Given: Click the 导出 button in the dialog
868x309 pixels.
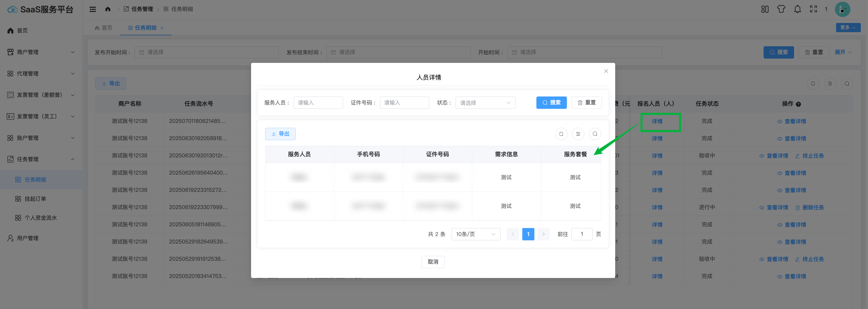Looking at the screenshot, I should pyautogui.click(x=280, y=134).
